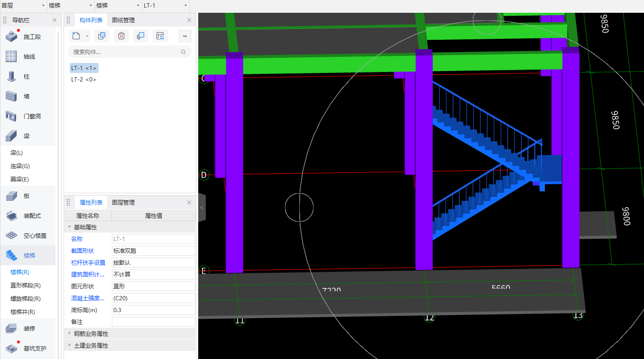Switch to the 图纸管理 tab
The width and height of the screenshot is (644, 359).
(x=123, y=20)
